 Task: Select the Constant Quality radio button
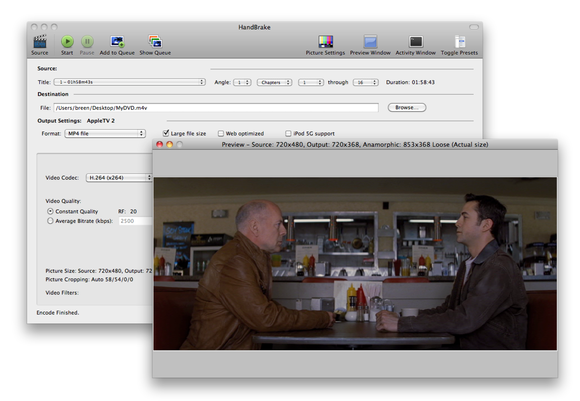coord(50,211)
